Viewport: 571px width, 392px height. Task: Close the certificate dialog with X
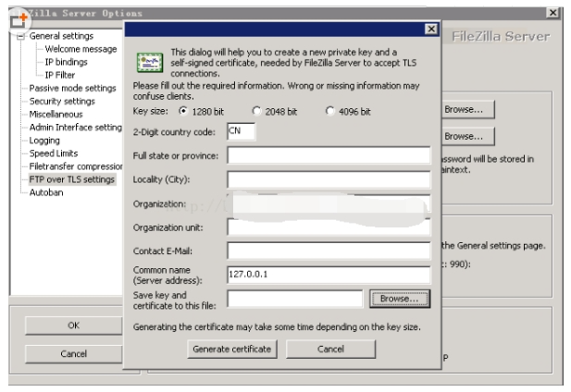(430, 31)
